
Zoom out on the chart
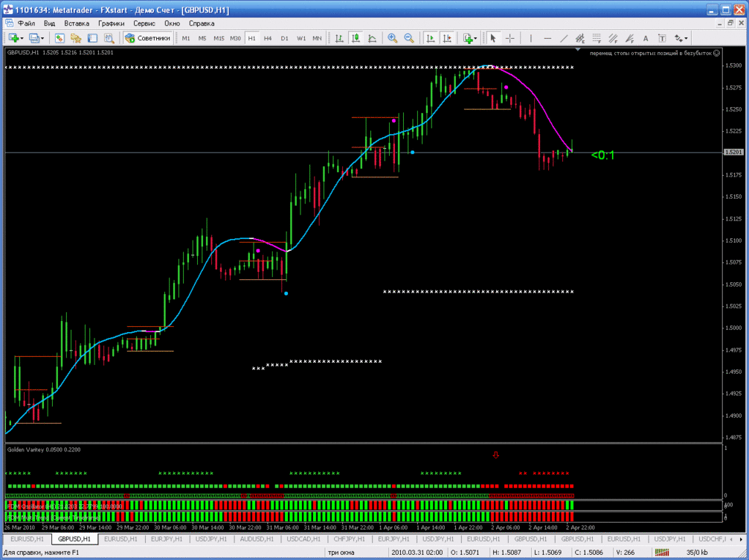pyautogui.click(x=409, y=38)
